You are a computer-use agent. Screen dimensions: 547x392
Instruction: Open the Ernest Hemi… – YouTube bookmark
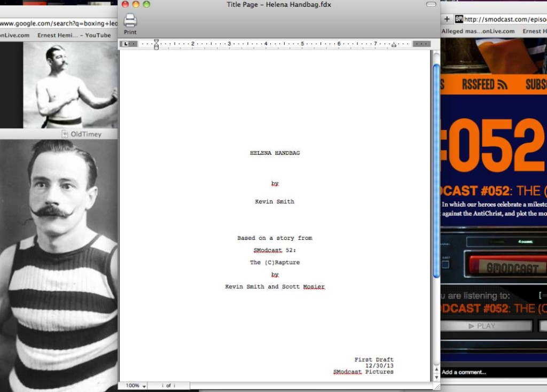74,35
